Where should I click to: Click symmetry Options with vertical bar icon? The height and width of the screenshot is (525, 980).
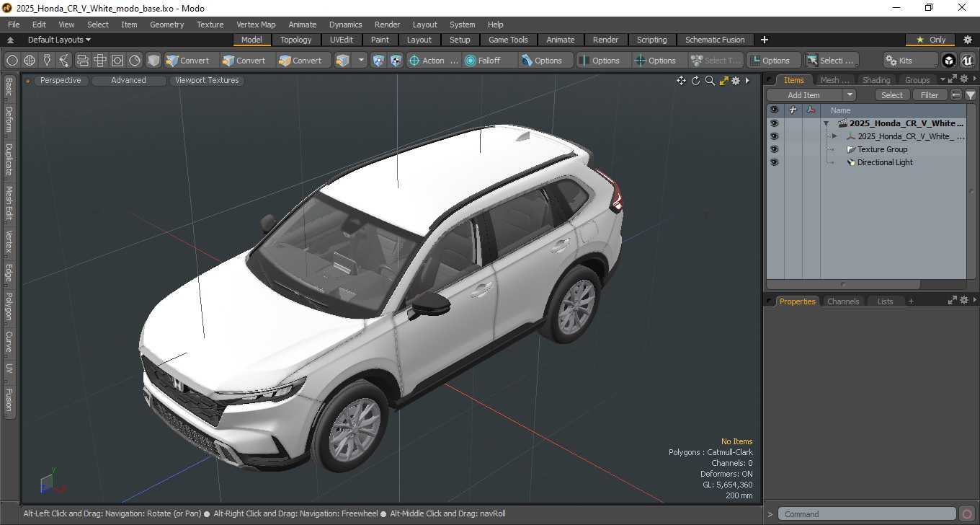coord(604,61)
